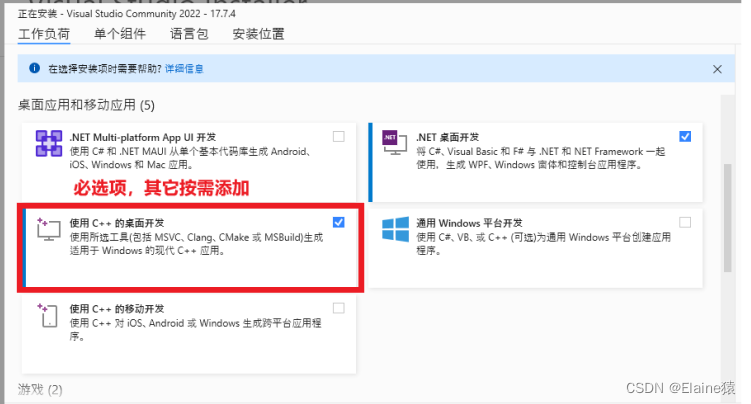Click the description mentioning WPF and Windows 窗体
This screenshot has height=404, width=751.
(x=540, y=158)
